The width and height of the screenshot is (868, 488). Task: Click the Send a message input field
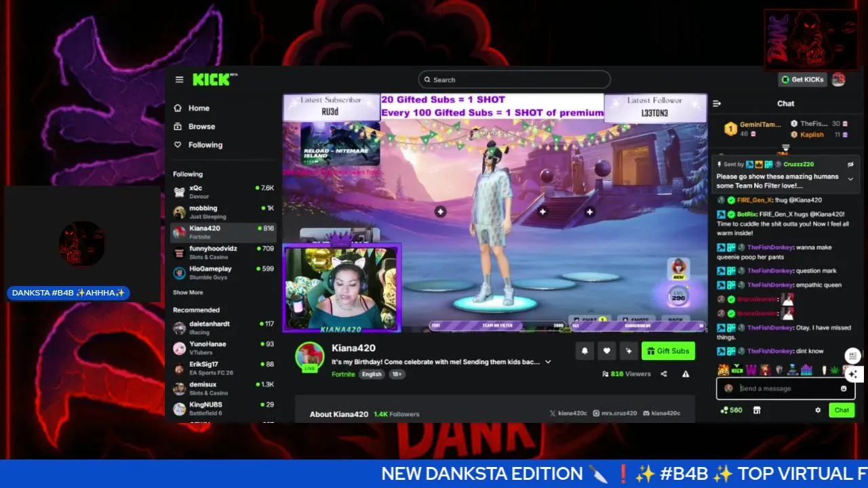coord(785,388)
